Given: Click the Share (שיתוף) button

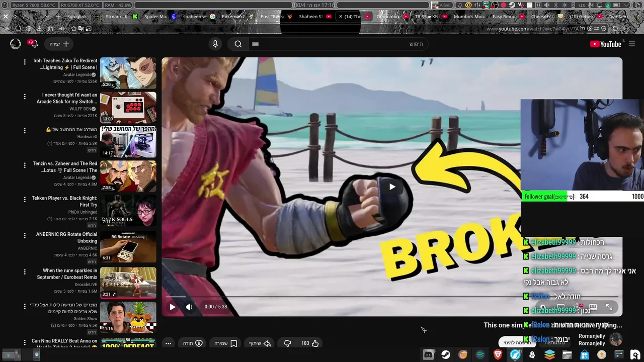Looking at the screenshot, I should [260, 343].
